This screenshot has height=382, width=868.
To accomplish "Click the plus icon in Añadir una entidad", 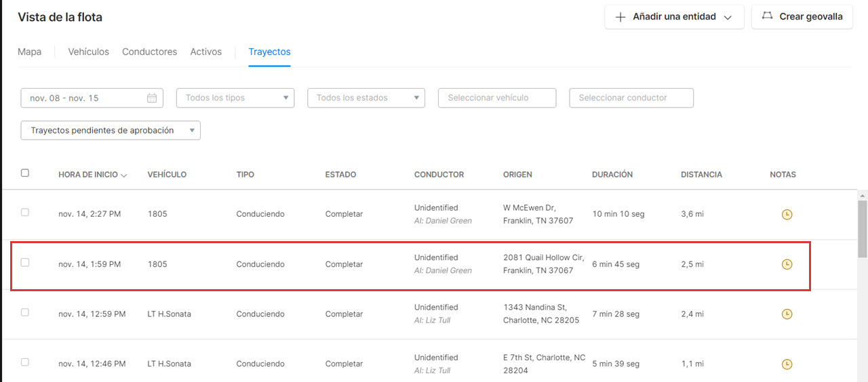I will 620,18.
